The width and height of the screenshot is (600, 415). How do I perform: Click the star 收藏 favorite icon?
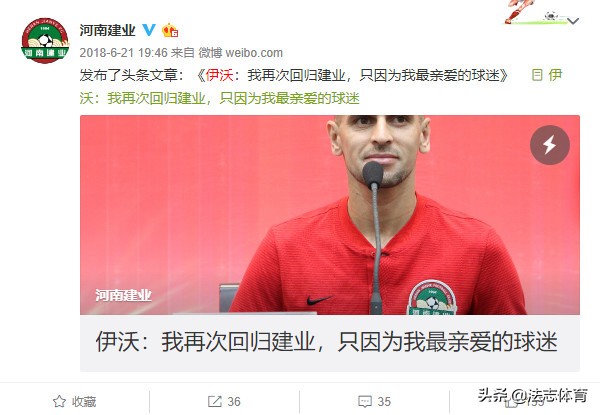click(59, 401)
